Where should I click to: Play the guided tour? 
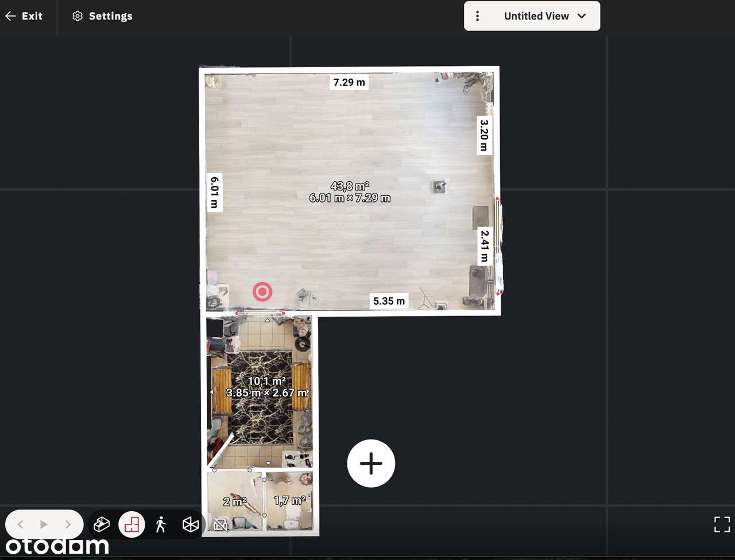click(x=44, y=524)
